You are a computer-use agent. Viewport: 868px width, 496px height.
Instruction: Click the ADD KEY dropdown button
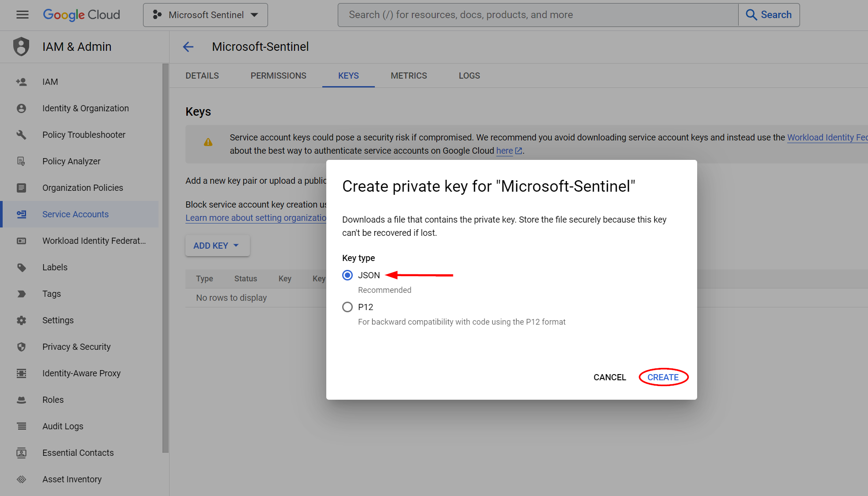click(218, 245)
